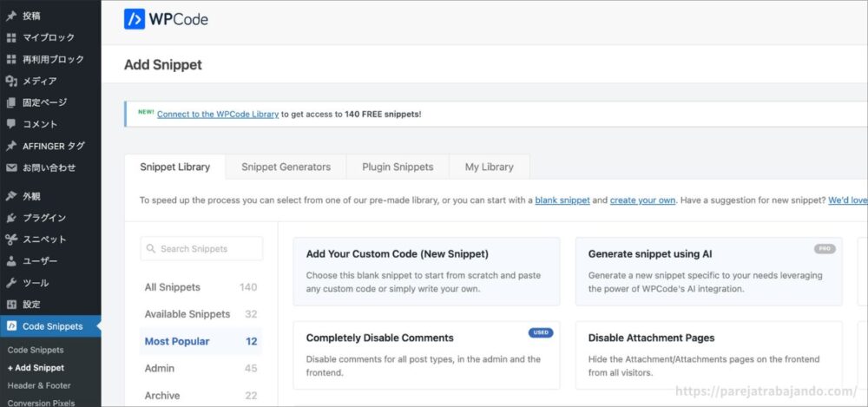Image resolution: width=868 pixels, height=407 pixels.
Task: Select the All Snippets category
Action: point(201,287)
